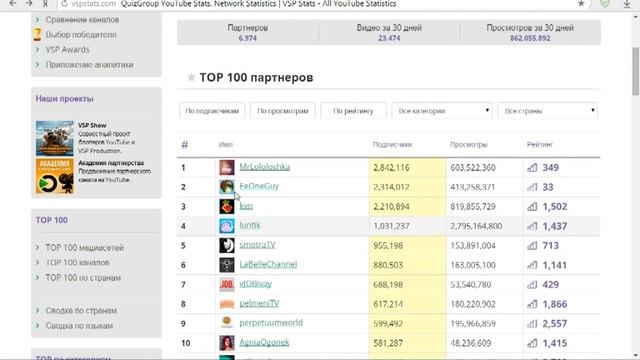Click the browser forward arrow
Image resolution: width=640 pixels, height=360 pixels.
[x=29, y=4]
